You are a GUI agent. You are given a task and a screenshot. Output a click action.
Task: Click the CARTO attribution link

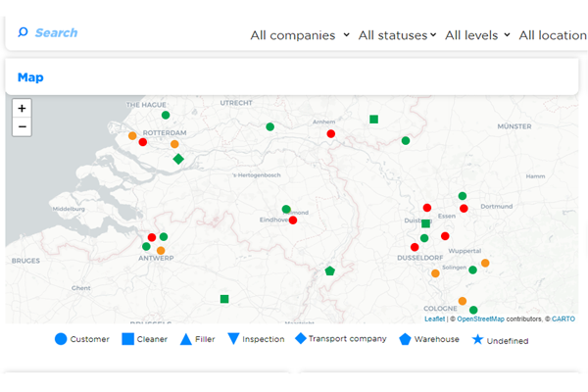[563, 318]
